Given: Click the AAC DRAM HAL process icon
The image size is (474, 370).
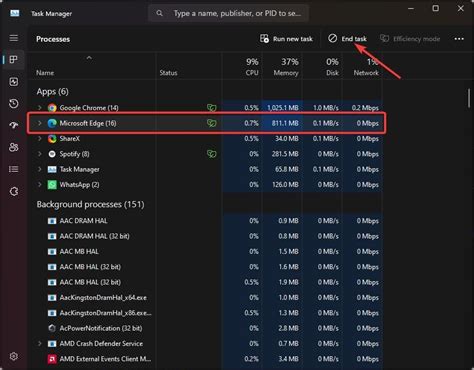Looking at the screenshot, I should click(x=52, y=221).
